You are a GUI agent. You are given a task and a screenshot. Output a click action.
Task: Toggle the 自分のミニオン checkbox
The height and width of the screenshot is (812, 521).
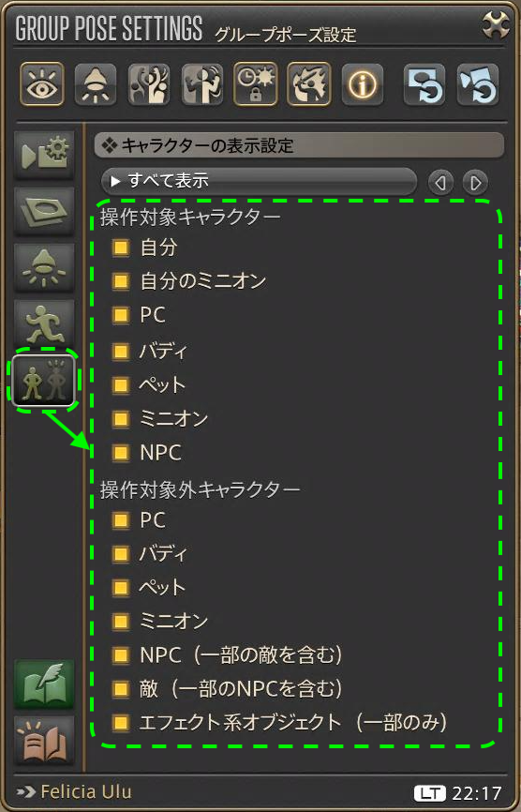pos(121,281)
